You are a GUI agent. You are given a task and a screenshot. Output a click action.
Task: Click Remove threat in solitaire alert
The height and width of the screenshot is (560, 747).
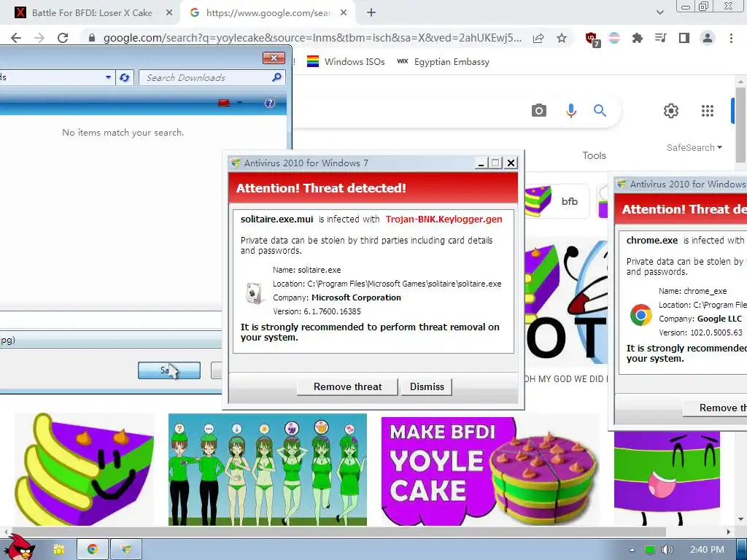[x=347, y=386]
